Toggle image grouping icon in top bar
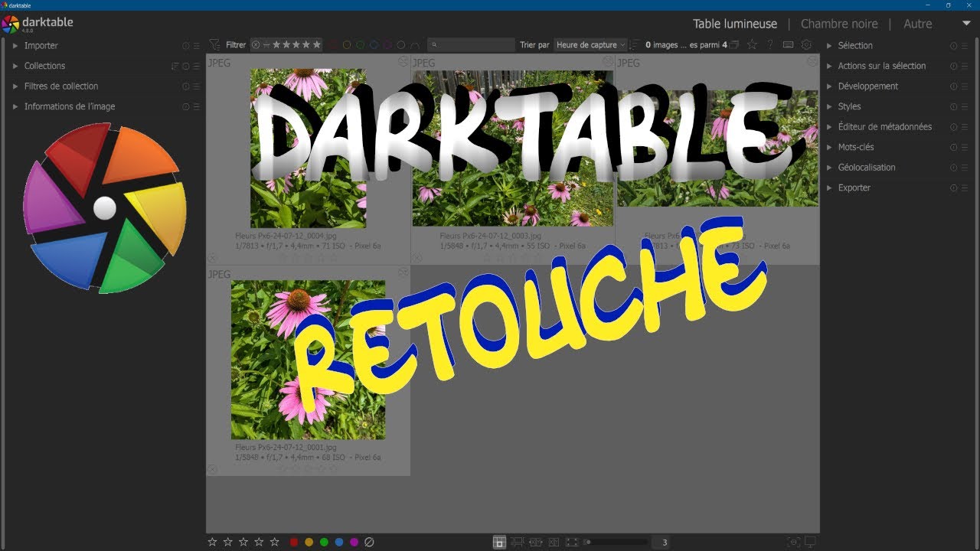980x551 pixels. tap(734, 45)
